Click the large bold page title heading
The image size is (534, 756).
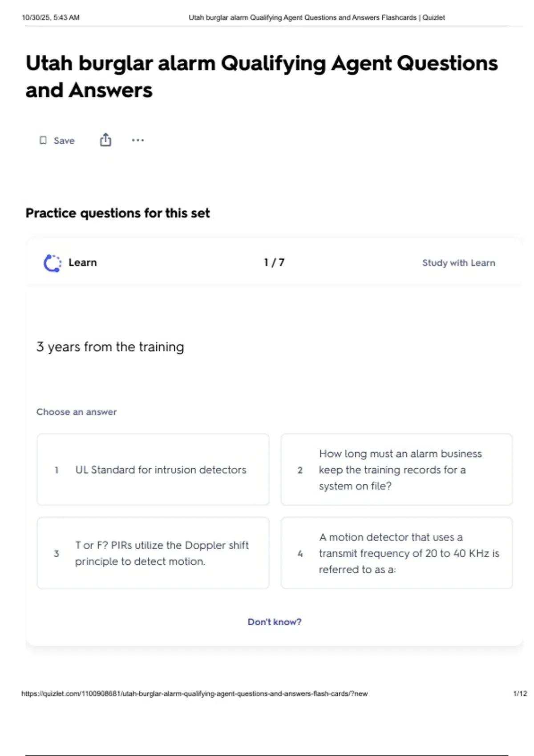click(x=262, y=76)
